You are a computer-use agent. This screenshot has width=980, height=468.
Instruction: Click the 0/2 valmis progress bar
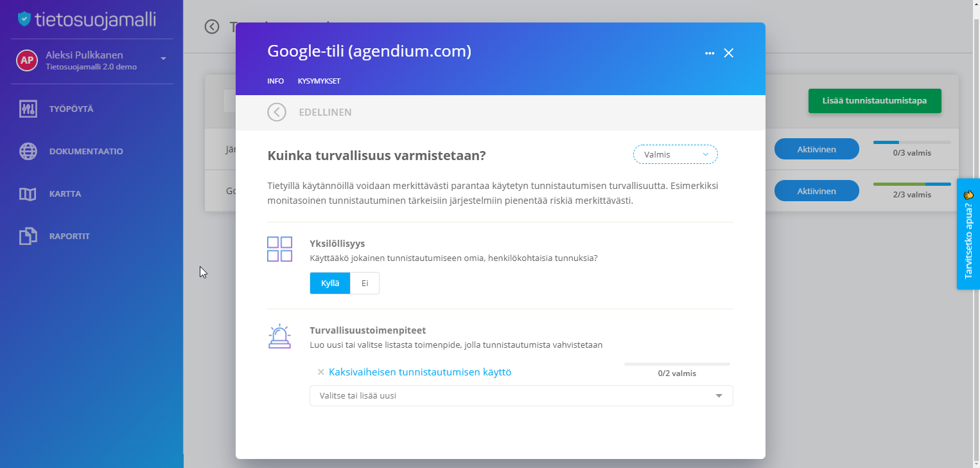click(677, 364)
